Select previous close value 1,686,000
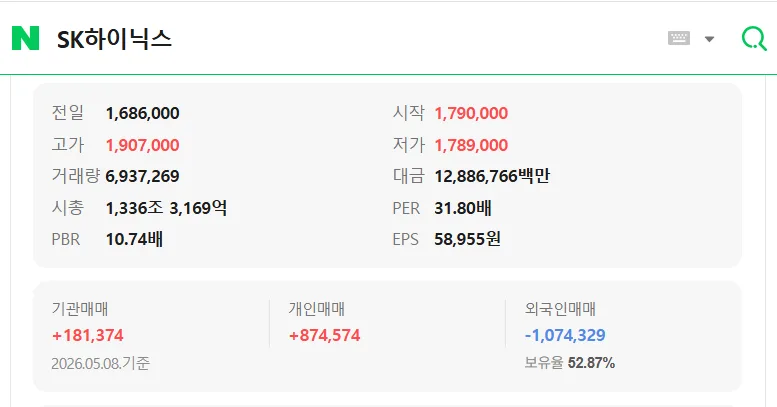Screen dimensions: 777x407 [x=143, y=114]
